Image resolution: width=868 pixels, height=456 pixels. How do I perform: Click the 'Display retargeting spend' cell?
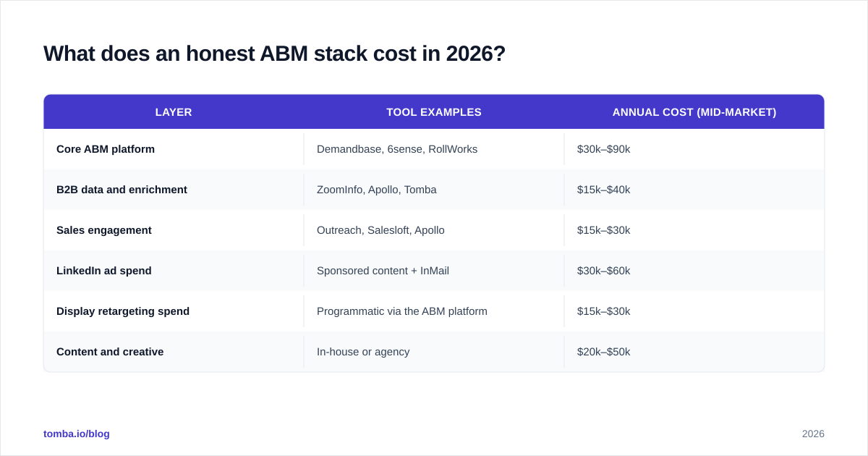pyautogui.click(x=174, y=311)
